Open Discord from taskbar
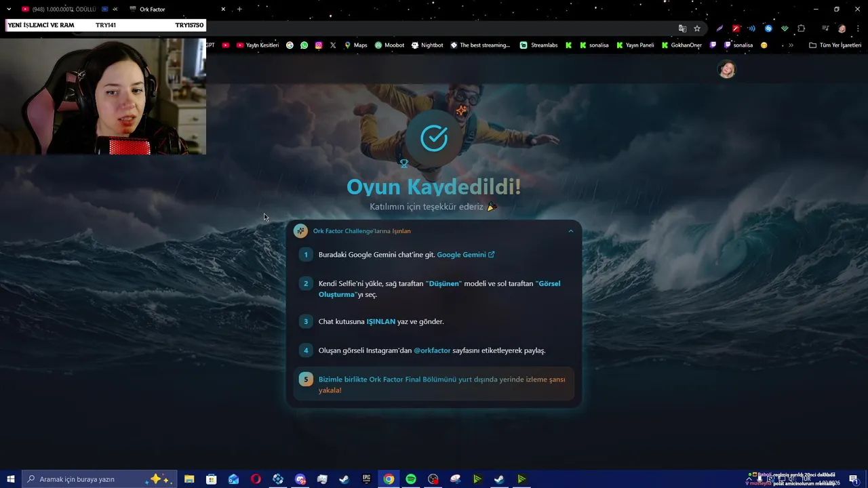Viewport: 868px width, 488px height. (300, 479)
